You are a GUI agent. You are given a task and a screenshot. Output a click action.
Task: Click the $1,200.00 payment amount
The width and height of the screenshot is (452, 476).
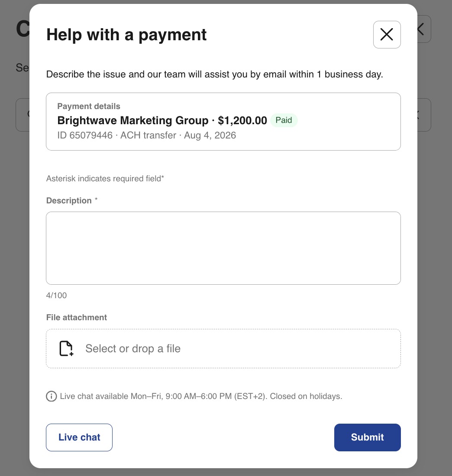tap(242, 121)
